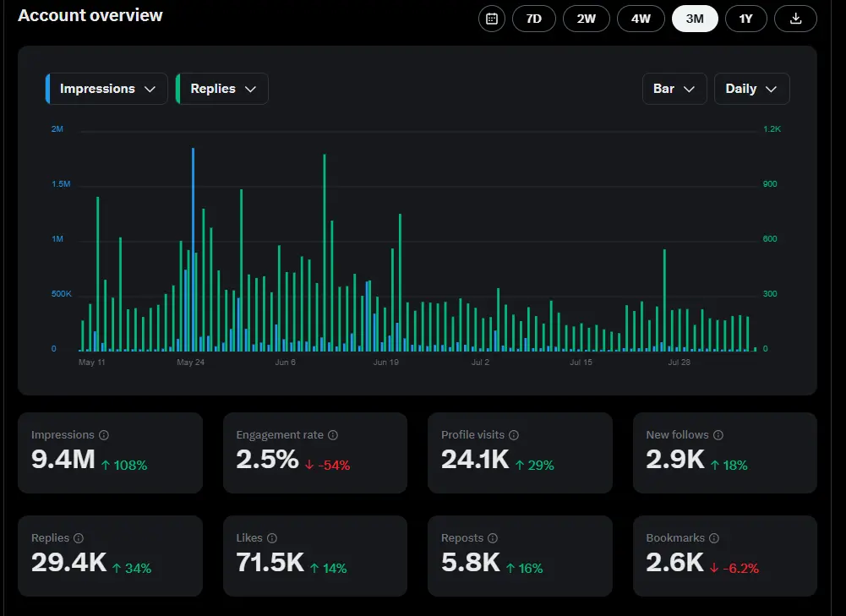
Task: Click the 'Jul 15' axis label
Action: point(581,363)
